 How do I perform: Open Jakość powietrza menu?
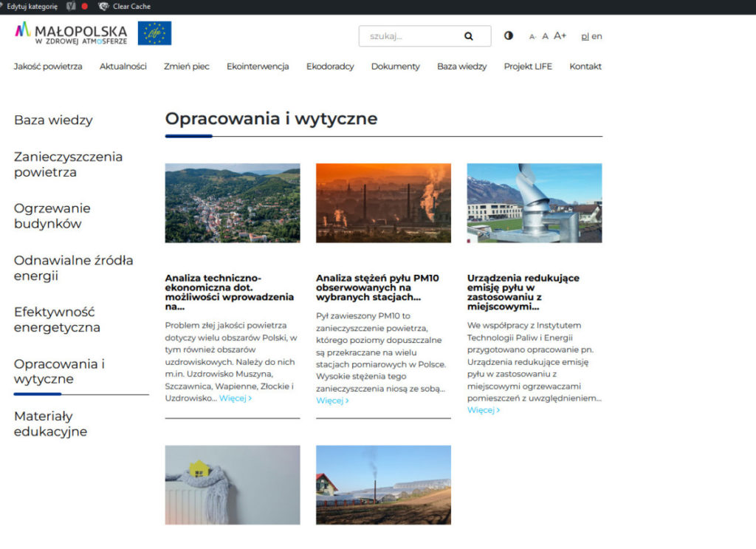(x=48, y=67)
